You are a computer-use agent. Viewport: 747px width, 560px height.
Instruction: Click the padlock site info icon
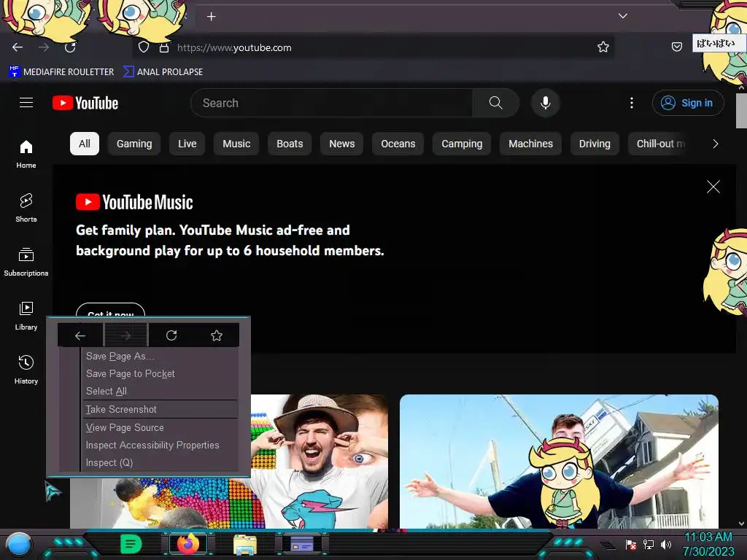[x=164, y=47]
